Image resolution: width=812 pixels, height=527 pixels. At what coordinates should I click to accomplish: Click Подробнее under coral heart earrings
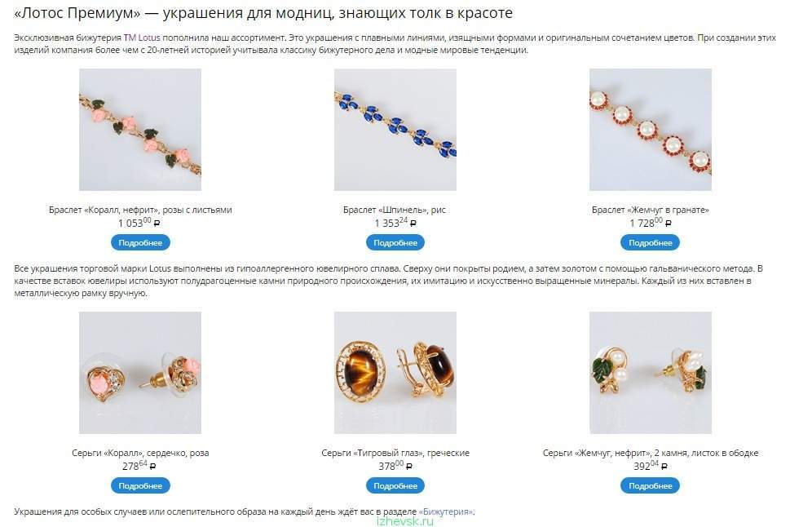(x=140, y=485)
